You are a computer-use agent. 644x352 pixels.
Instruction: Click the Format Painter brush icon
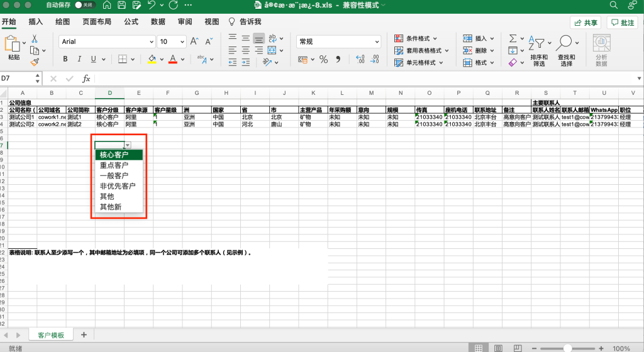point(35,62)
